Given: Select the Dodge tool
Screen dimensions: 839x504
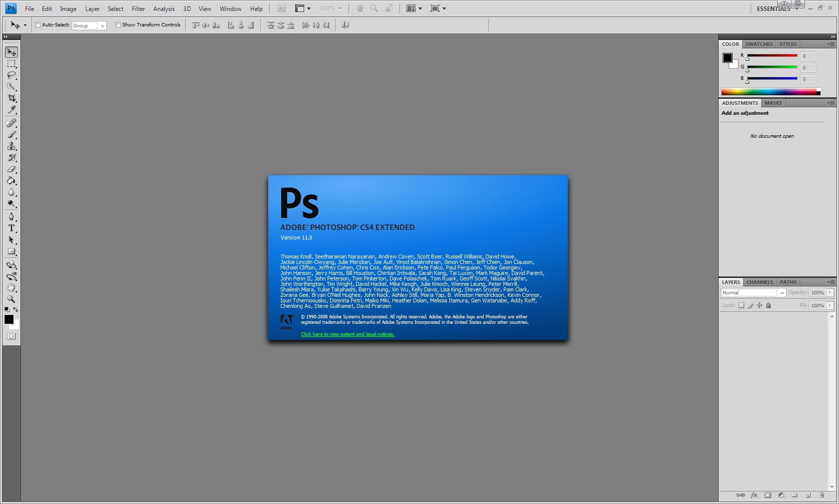Looking at the screenshot, I should (11, 204).
